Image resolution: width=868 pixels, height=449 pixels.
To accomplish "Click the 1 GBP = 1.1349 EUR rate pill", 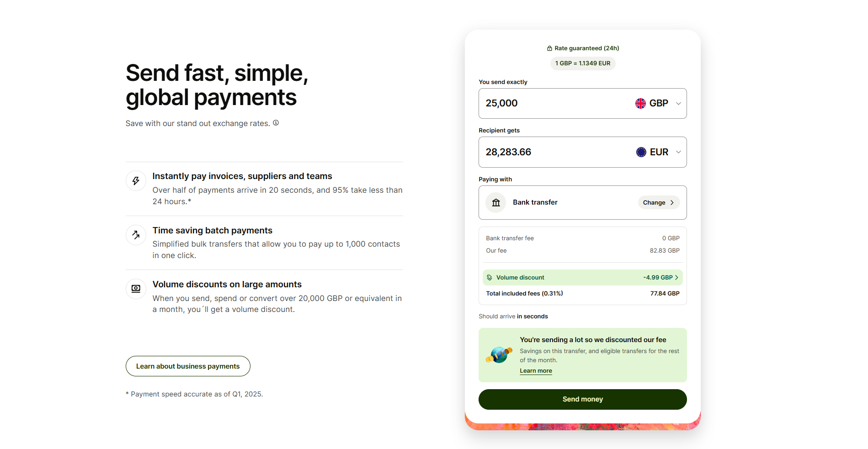I will pyautogui.click(x=582, y=63).
